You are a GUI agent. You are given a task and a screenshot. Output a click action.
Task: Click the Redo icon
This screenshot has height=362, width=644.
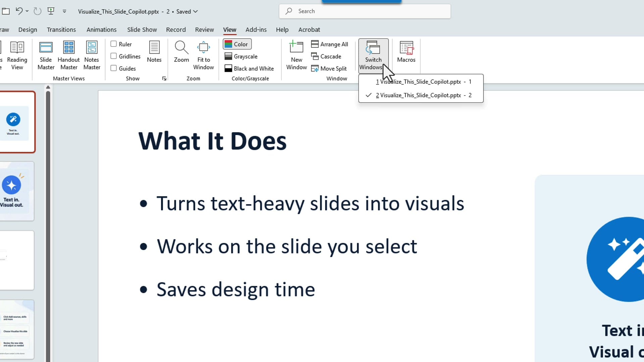(x=37, y=11)
